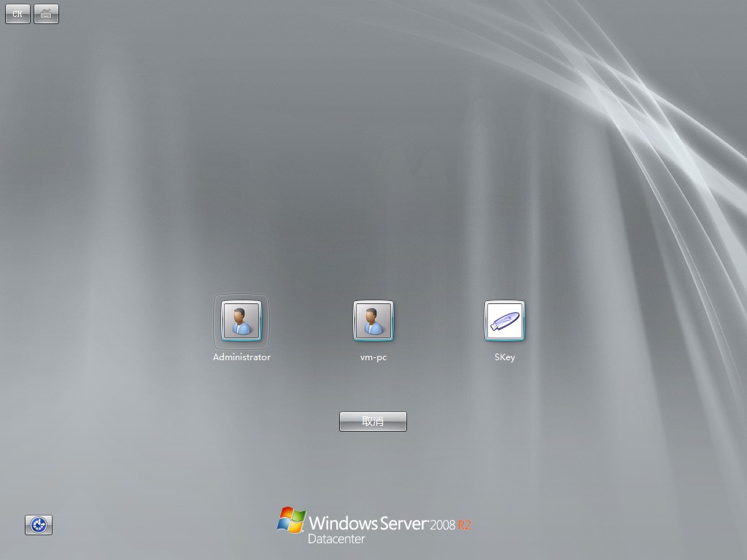This screenshot has width=747, height=560.
Task: Click the vm-pc account name text
Action: click(373, 357)
